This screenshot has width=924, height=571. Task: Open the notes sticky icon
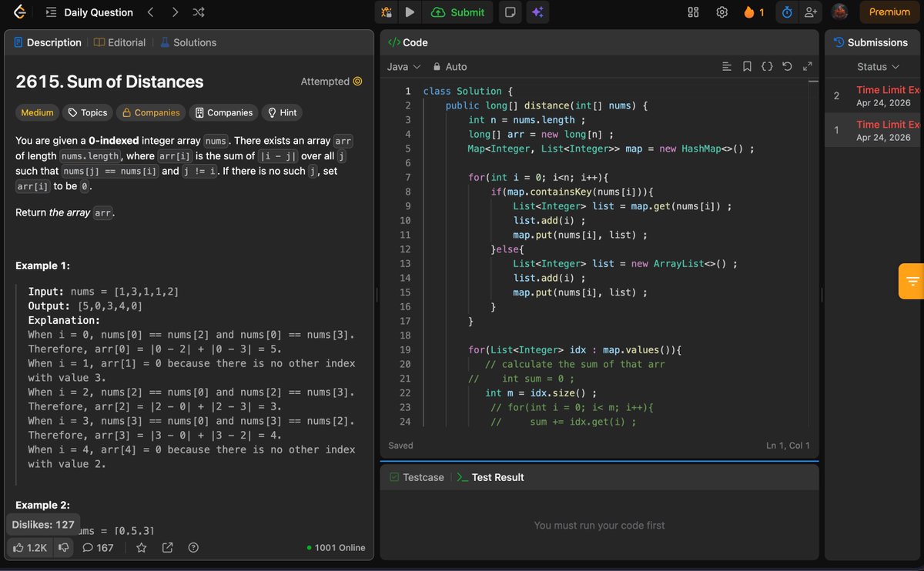pyautogui.click(x=509, y=12)
